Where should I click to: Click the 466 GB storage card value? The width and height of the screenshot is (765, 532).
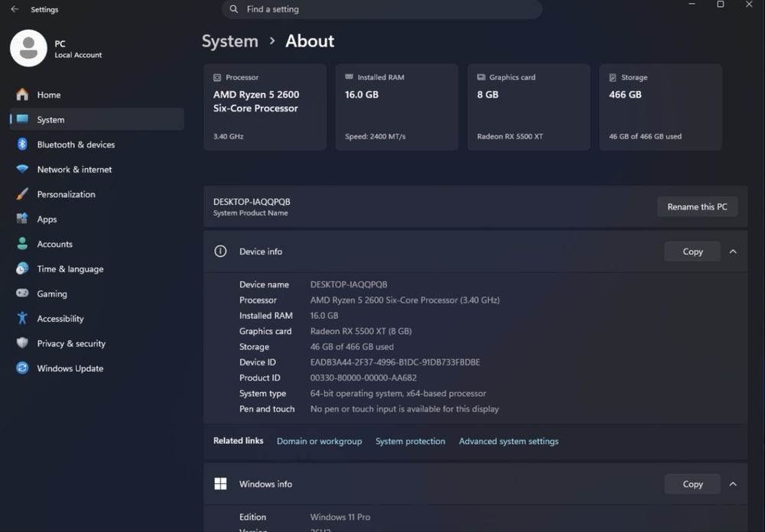(625, 95)
